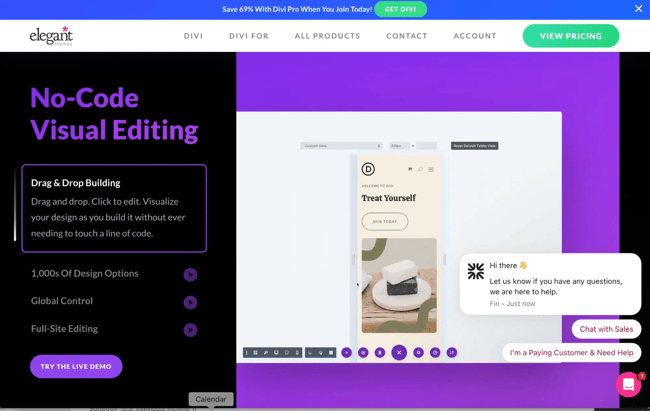The height and width of the screenshot is (411, 650).
Task: Click the purple save-to-library circle button
Action: pos(363,353)
